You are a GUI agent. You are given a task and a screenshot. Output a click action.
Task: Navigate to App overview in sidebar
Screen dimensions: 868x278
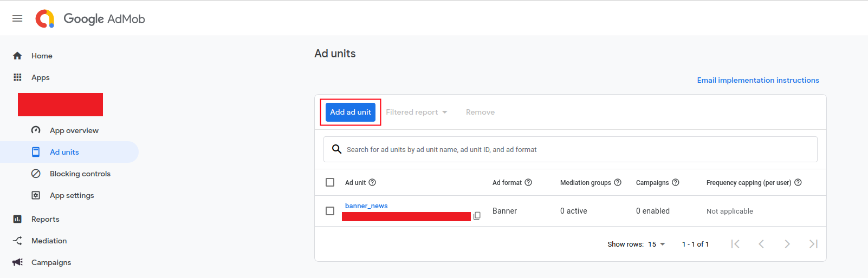point(74,130)
